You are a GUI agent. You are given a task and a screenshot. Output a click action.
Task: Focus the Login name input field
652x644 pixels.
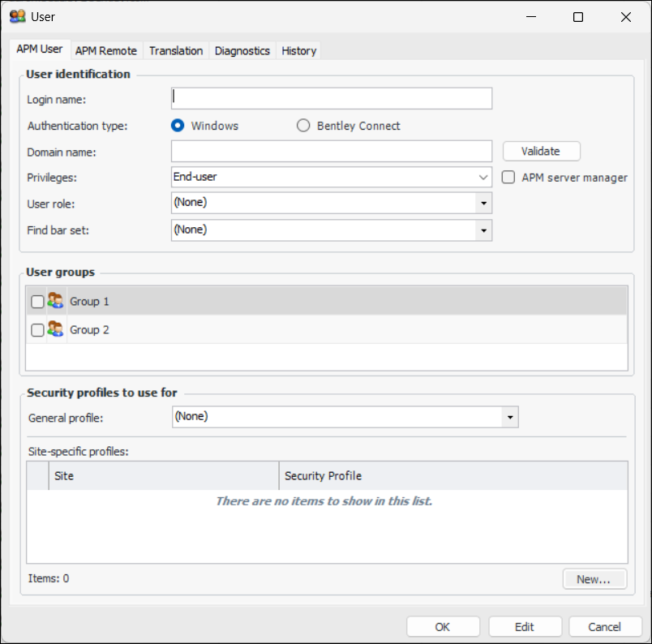tap(332, 98)
